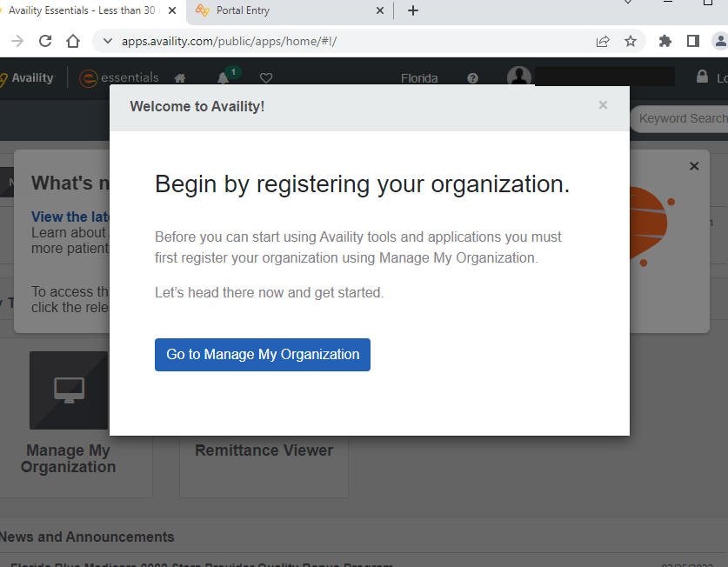Close the Availity Essentials tab

click(x=172, y=10)
